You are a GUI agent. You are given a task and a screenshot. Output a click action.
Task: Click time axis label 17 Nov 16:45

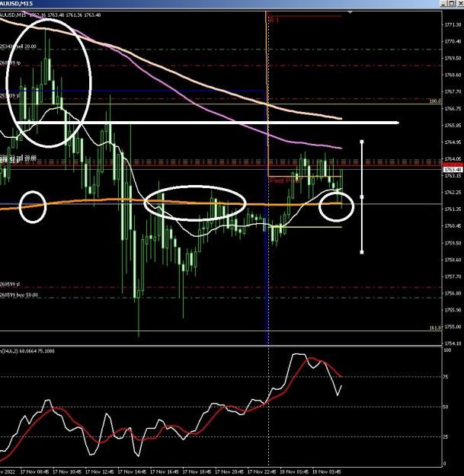(165, 471)
